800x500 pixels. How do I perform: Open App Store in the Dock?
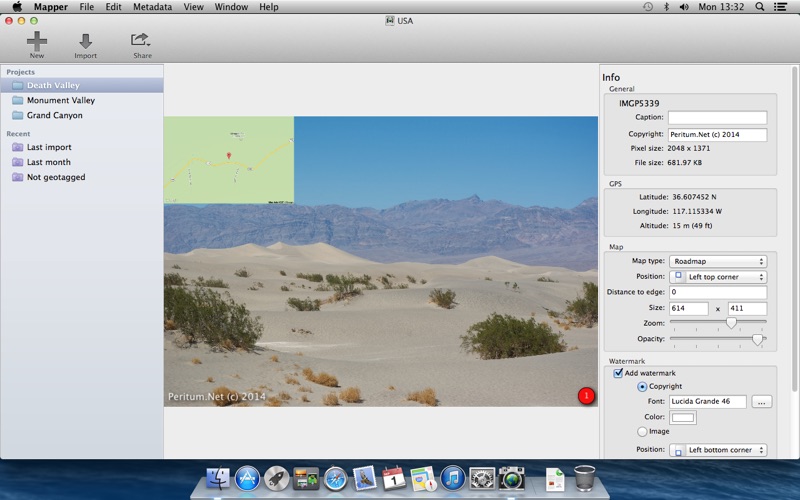pos(247,479)
